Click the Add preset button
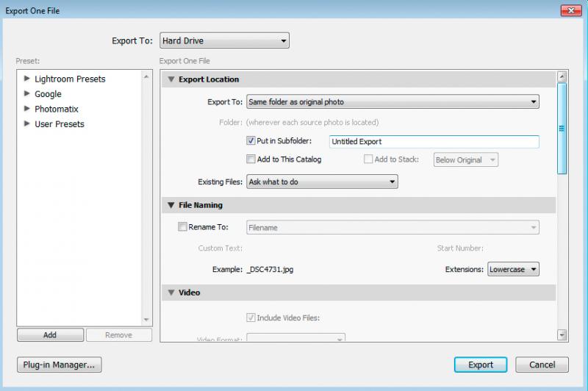588x391 pixels. 50,334
